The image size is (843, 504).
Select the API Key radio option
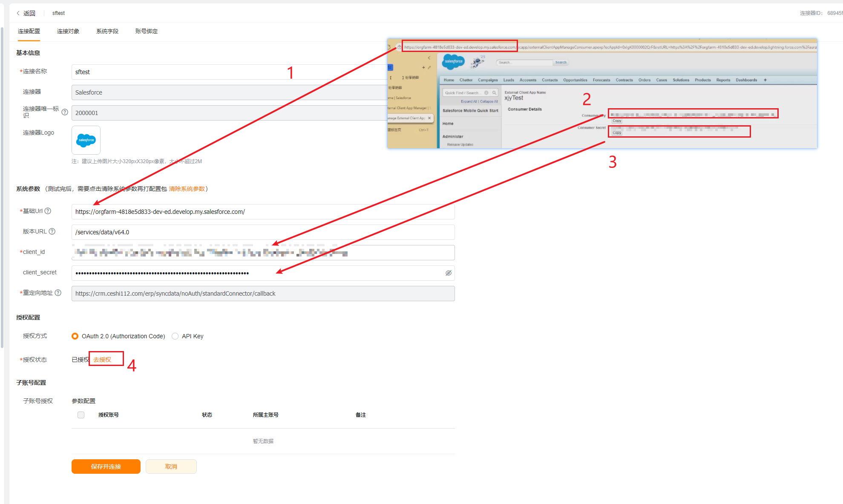[175, 336]
